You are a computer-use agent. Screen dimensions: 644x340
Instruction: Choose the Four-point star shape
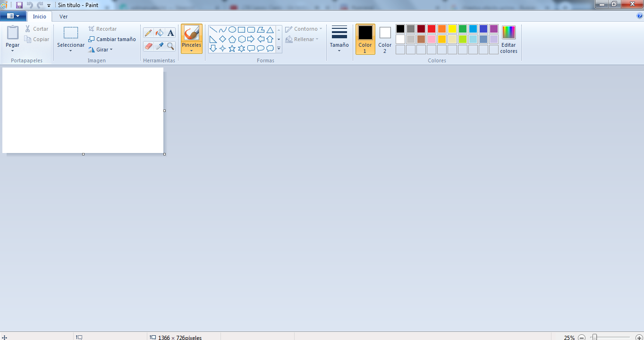tap(223, 48)
